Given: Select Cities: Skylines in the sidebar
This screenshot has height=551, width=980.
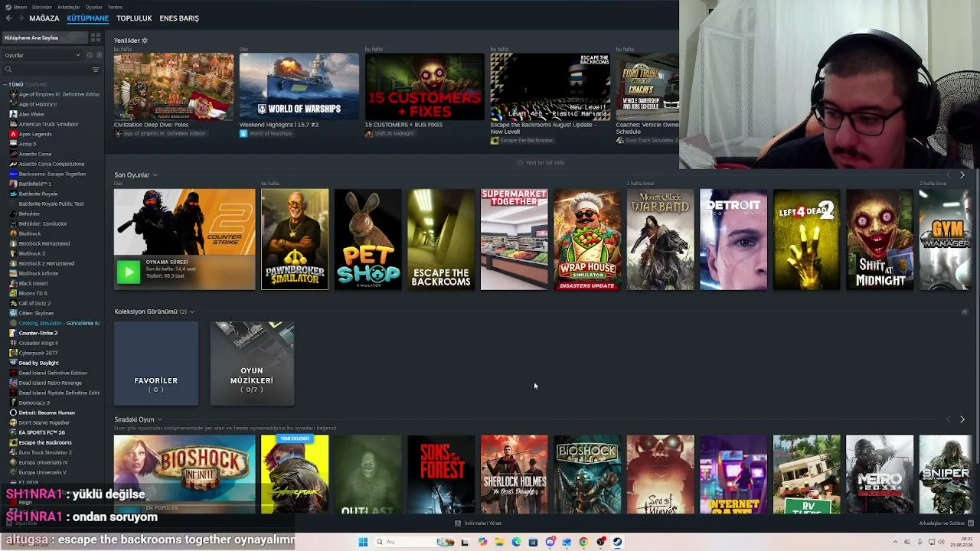Looking at the screenshot, I should pos(36,313).
